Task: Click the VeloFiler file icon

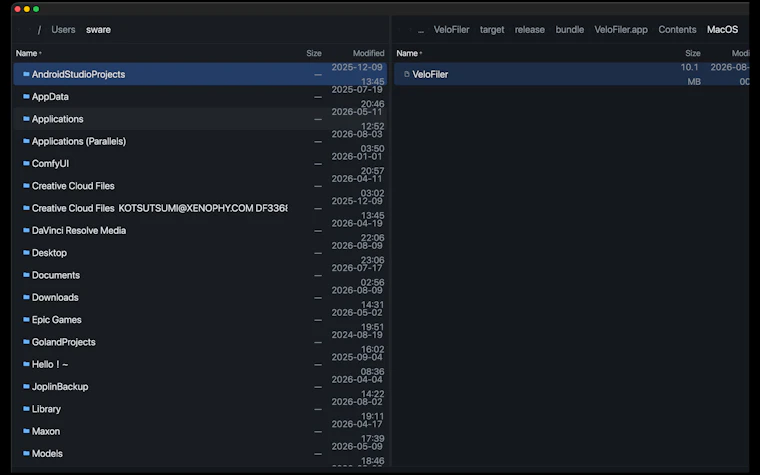Action: [x=407, y=74]
